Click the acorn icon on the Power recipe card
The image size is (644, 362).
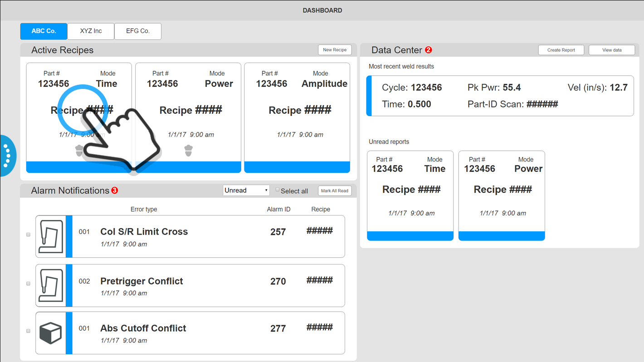(189, 151)
